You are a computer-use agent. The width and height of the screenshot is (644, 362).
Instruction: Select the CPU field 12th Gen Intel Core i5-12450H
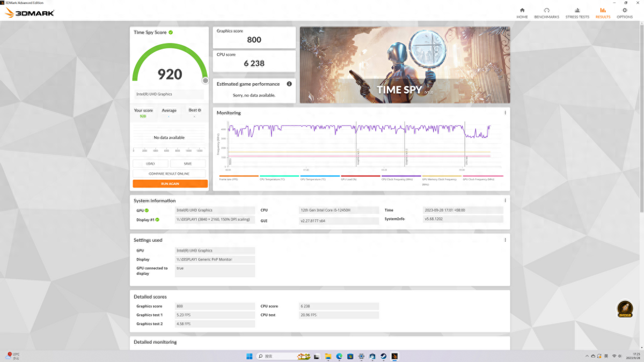(x=339, y=210)
